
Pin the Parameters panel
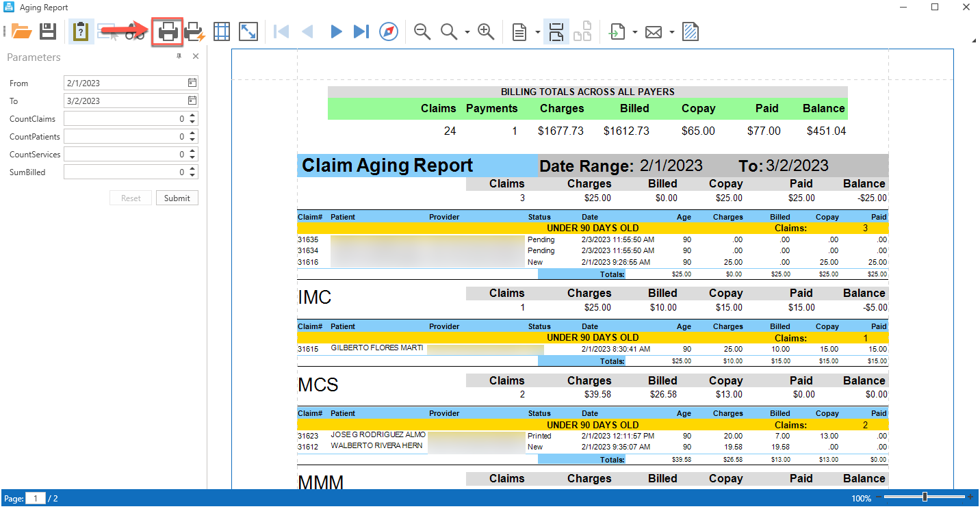pos(179,57)
